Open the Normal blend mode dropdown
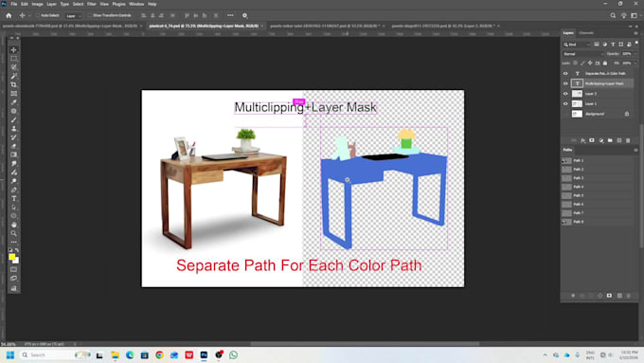 (x=583, y=54)
